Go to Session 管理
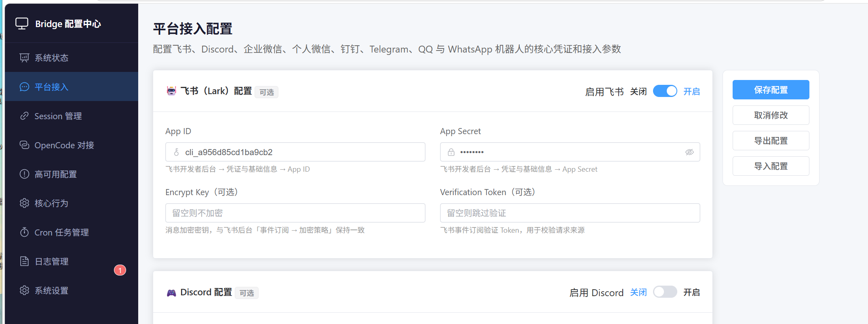 (72, 116)
